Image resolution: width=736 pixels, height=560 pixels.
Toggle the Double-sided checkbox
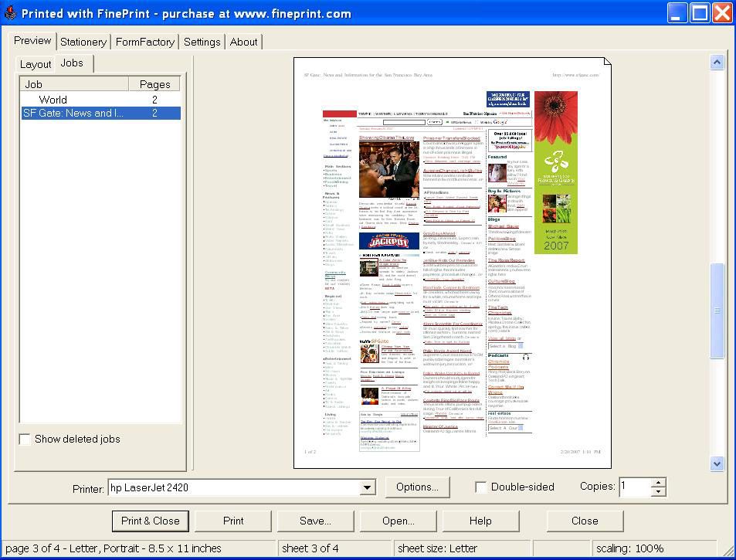481,487
